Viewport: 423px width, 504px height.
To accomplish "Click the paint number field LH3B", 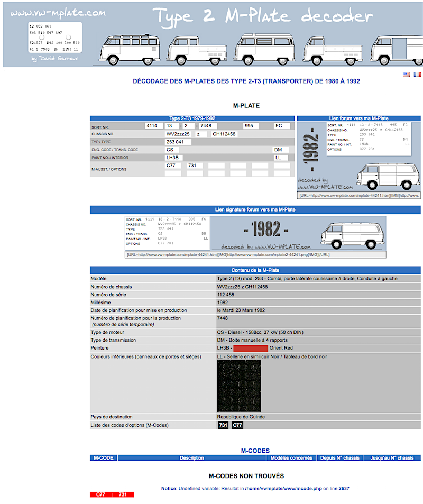I will point(173,158).
